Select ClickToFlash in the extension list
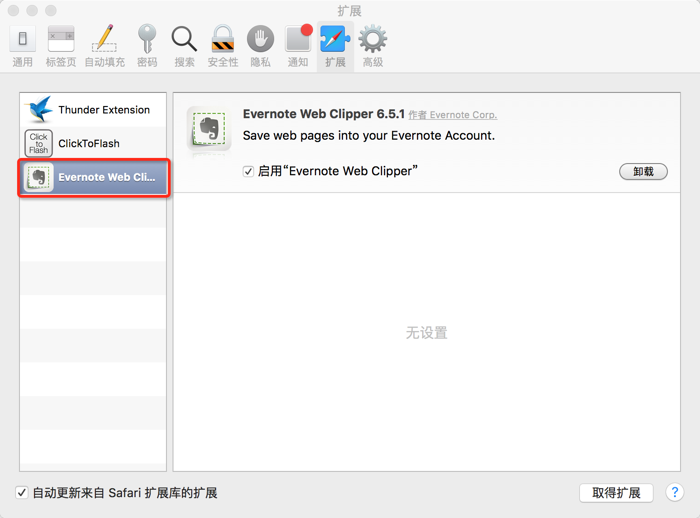The width and height of the screenshot is (700, 518). pyautogui.click(x=93, y=143)
